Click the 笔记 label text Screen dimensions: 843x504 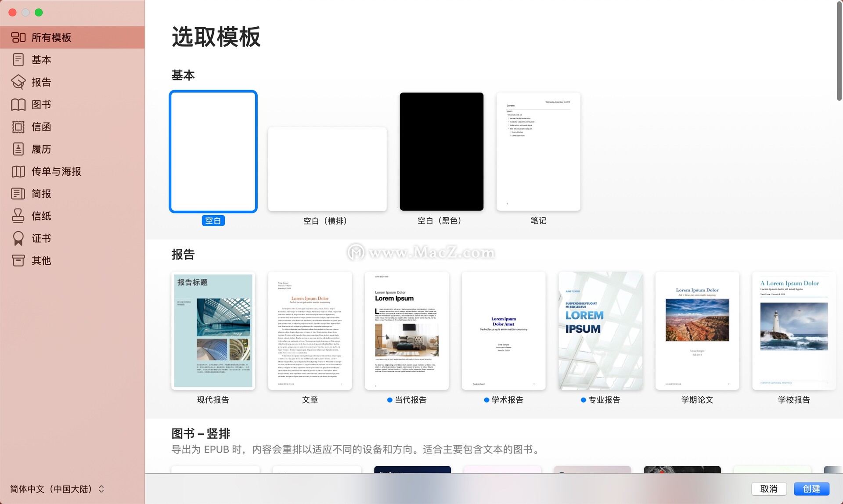coord(538,220)
